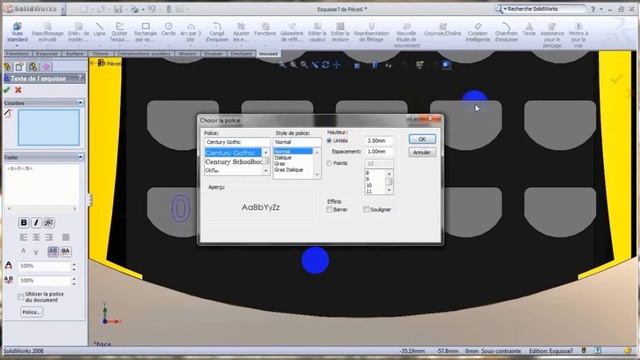
Task: Open the ConfigurationManager panel tab icon
Action: (33, 67)
